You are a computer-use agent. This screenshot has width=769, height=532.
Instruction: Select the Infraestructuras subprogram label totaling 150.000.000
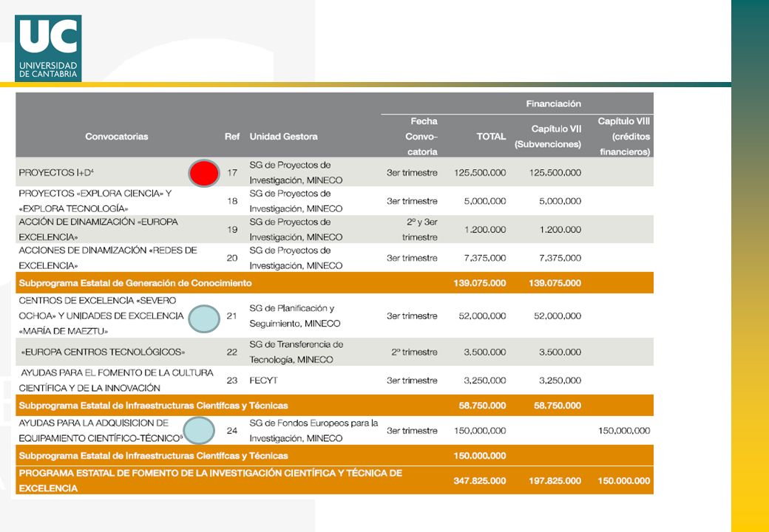[154, 456]
